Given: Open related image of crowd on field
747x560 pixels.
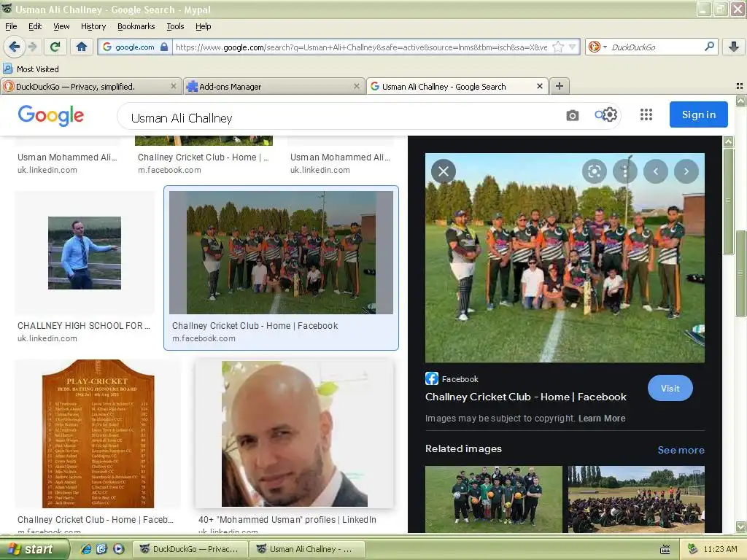Looking at the screenshot, I should pyautogui.click(x=636, y=499).
